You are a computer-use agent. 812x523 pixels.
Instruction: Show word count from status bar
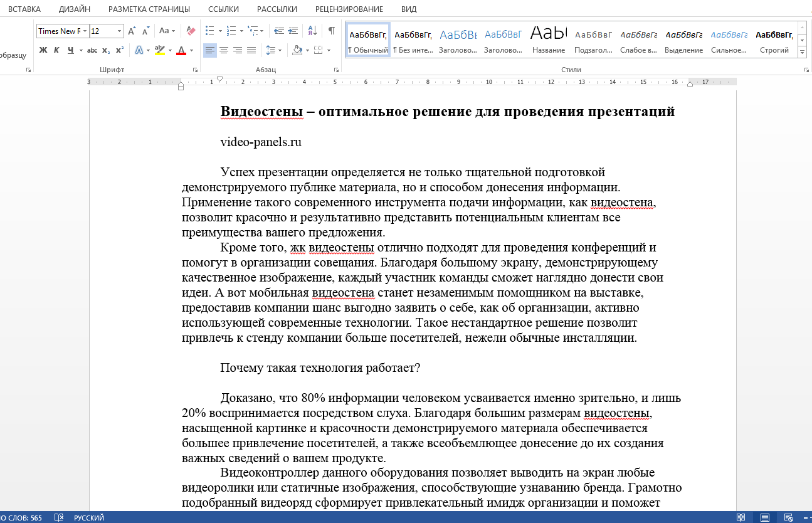click(21, 517)
